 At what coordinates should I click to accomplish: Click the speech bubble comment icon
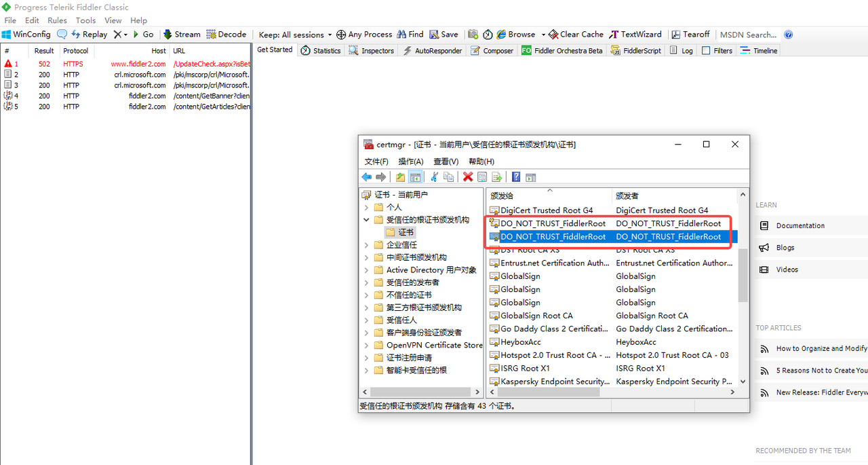(x=62, y=35)
